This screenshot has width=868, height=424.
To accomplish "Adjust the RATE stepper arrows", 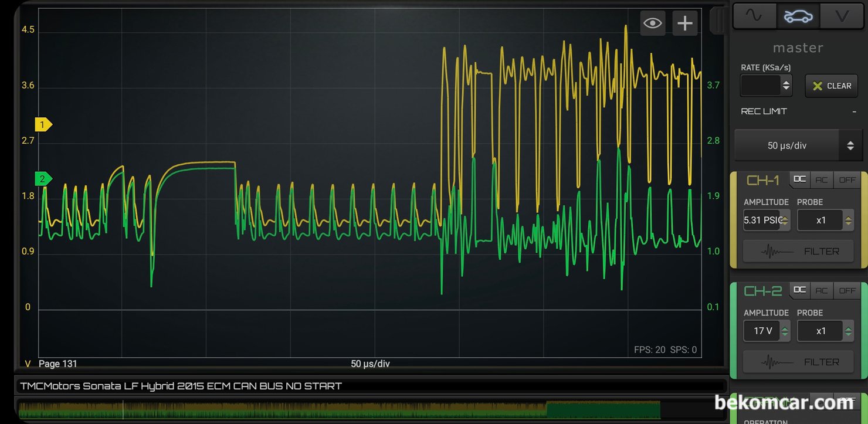I will point(786,86).
